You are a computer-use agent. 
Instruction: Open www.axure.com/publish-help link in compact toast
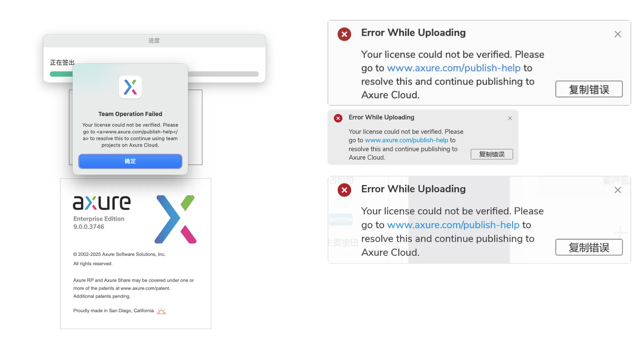tap(406, 140)
